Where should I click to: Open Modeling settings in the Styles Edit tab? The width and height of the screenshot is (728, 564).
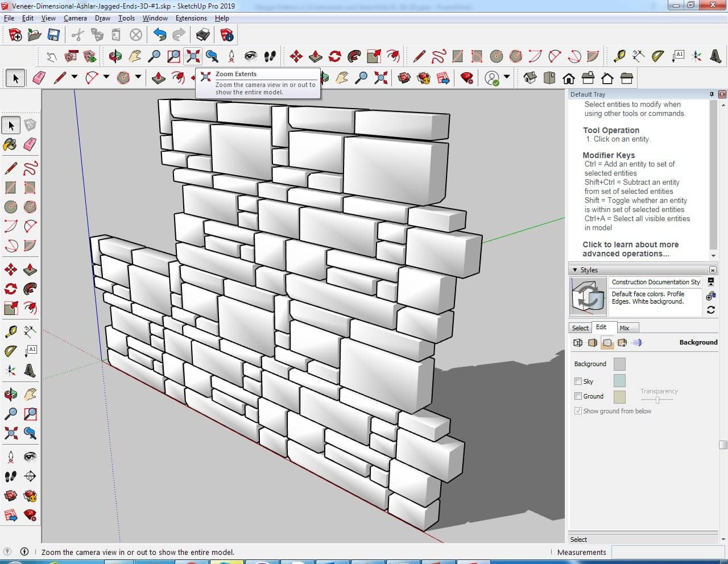pyautogui.click(x=637, y=342)
